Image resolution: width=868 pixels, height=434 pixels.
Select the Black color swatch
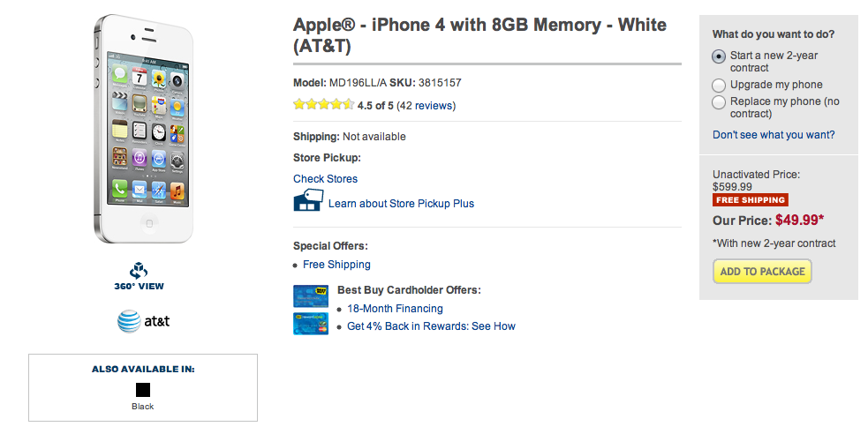click(x=143, y=389)
